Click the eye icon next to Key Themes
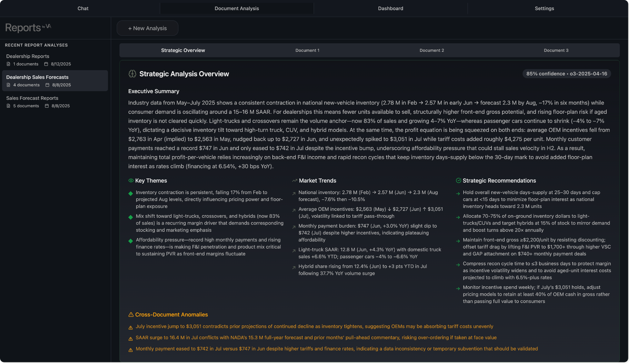The width and height of the screenshot is (630, 364). click(131, 181)
